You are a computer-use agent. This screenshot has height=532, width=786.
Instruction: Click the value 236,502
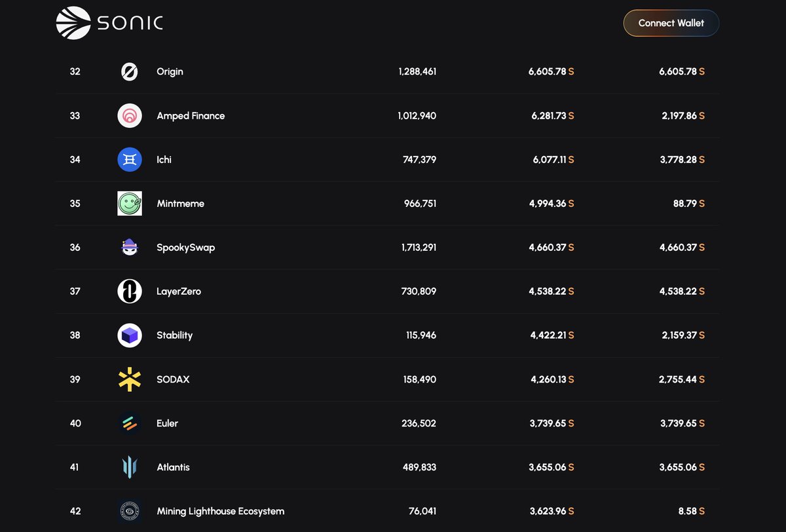[419, 423]
